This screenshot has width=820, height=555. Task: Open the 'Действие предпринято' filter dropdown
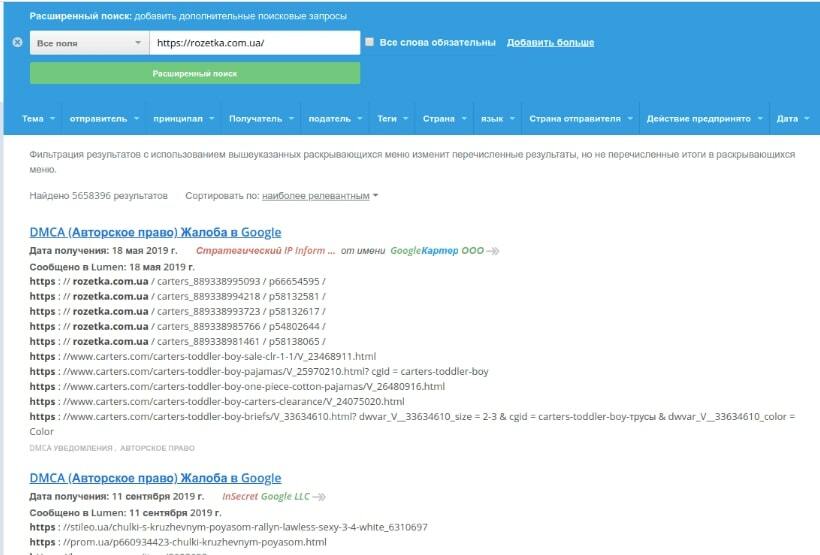click(x=704, y=119)
